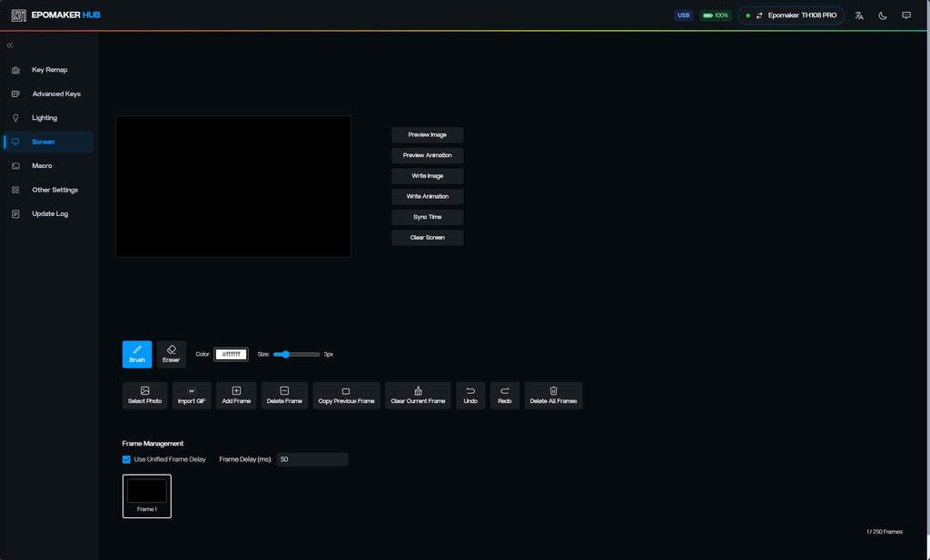Click the Frame Delay (ms) input field
The height and width of the screenshot is (560, 930).
click(x=312, y=460)
